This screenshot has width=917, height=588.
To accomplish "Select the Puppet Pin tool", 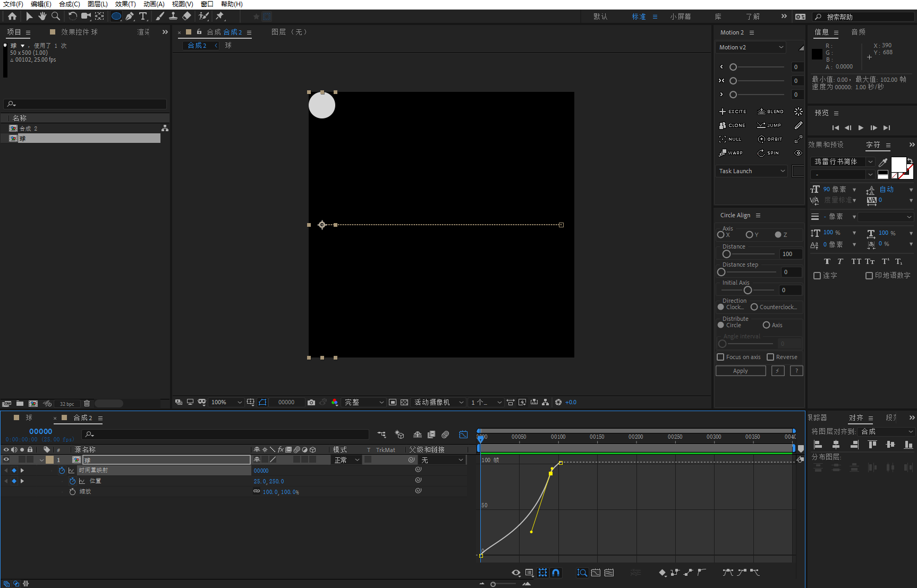I will (x=220, y=16).
